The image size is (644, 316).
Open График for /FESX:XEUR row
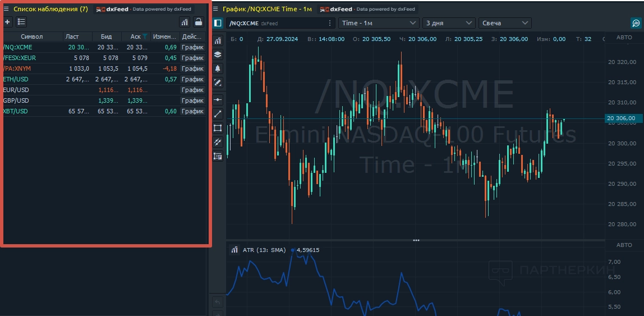[192, 58]
